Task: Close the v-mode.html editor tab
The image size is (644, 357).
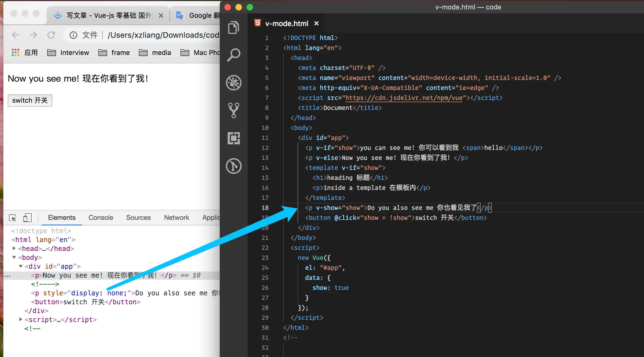Action: pyautogui.click(x=316, y=24)
